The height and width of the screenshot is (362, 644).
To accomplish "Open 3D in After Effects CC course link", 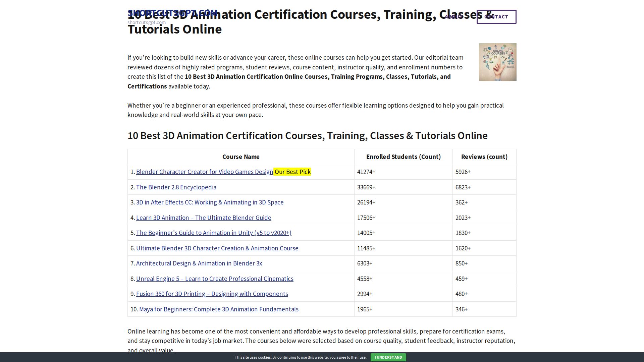I will [210, 202].
